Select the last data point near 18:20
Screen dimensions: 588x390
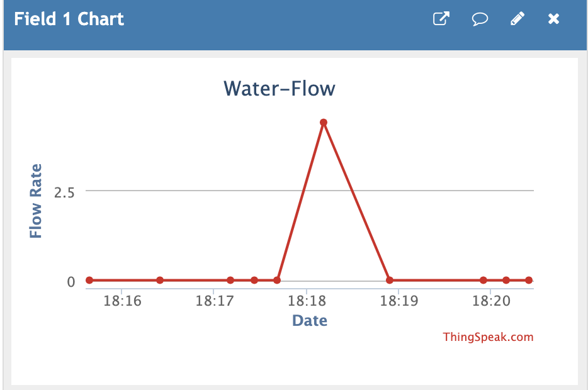[528, 280]
